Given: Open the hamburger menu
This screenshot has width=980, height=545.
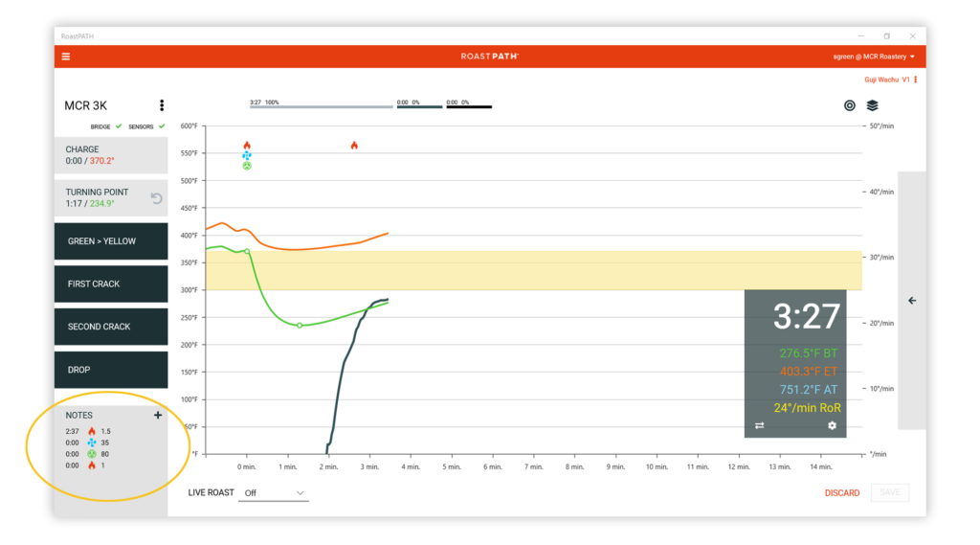Looking at the screenshot, I should pyautogui.click(x=66, y=57).
